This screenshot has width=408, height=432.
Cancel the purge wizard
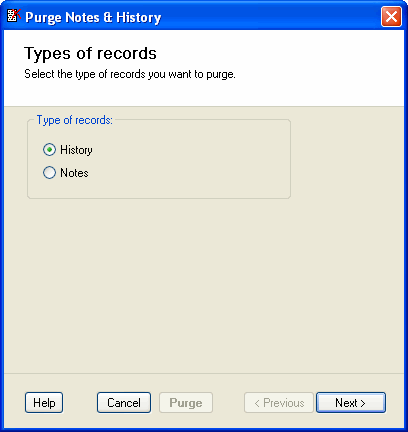[x=124, y=403]
